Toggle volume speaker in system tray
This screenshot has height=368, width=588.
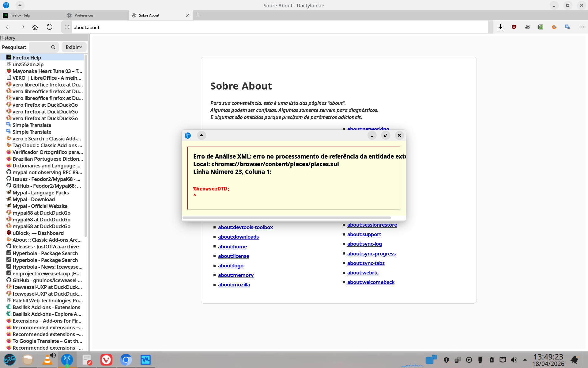(x=514, y=360)
